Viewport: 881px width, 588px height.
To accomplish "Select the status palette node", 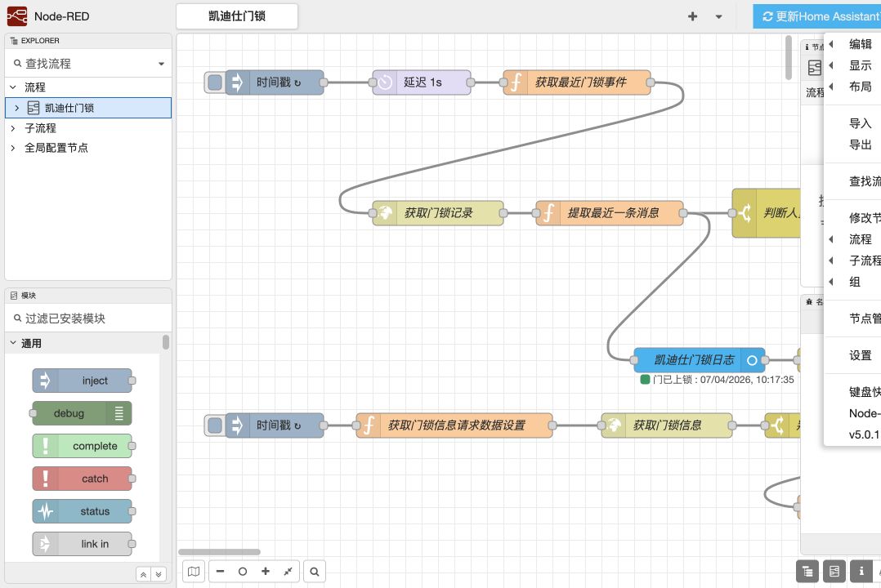I will pyautogui.click(x=82, y=511).
